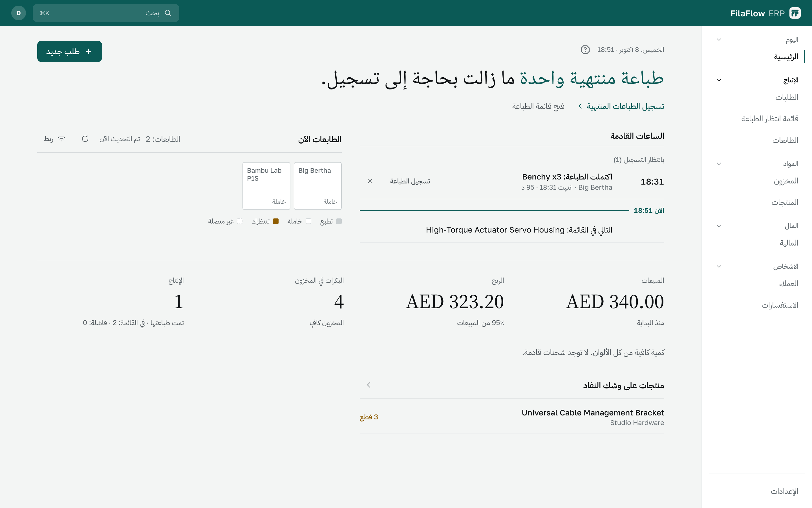Refresh printers with the reload icon

pyautogui.click(x=85, y=139)
